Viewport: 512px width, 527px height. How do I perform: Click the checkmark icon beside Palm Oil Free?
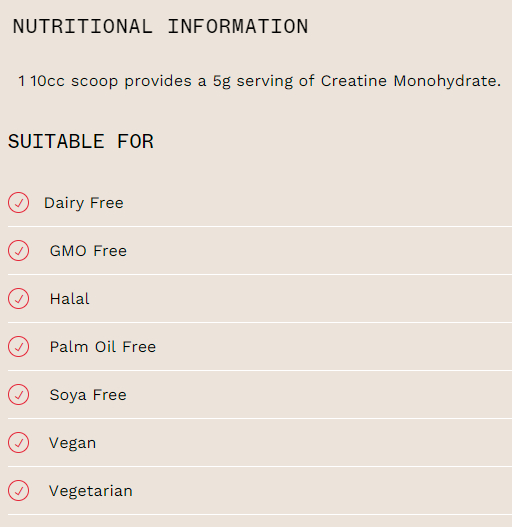tap(18, 347)
